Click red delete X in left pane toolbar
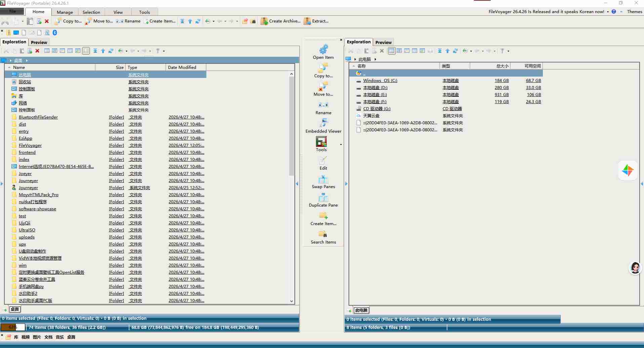Image resolution: width=644 pixels, height=348 pixels. pyautogui.click(x=37, y=51)
